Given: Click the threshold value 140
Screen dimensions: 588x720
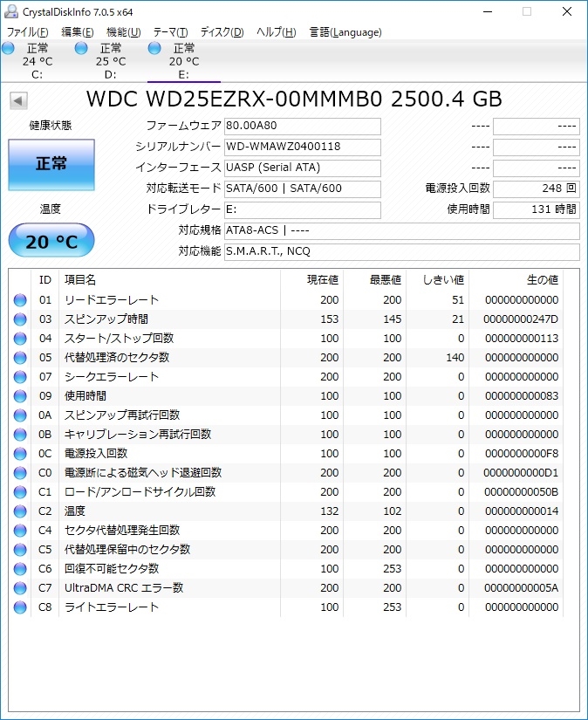Looking at the screenshot, I should tap(455, 358).
